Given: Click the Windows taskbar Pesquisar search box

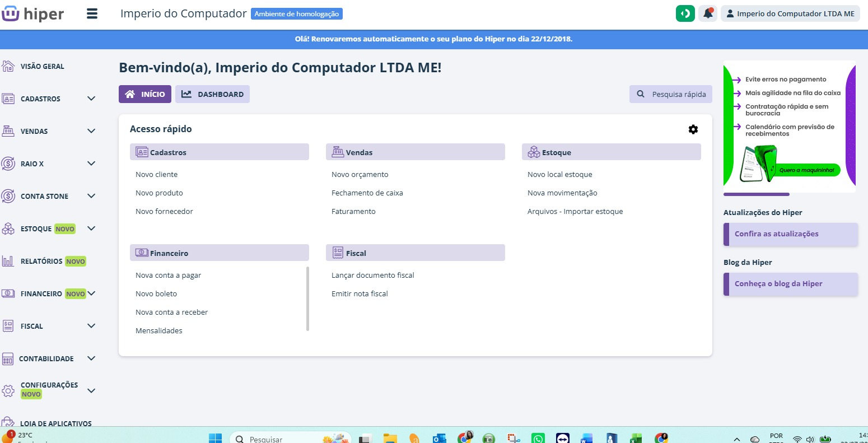Looking at the screenshot, I should [290, 439].
